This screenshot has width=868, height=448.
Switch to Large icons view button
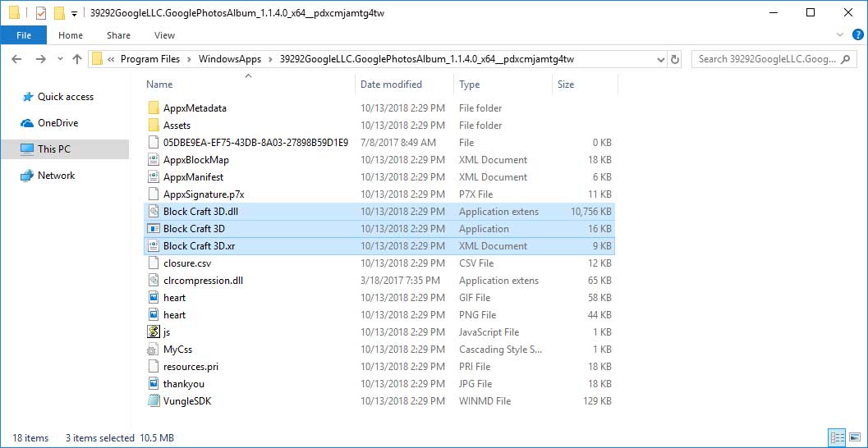tap(853, 438)
